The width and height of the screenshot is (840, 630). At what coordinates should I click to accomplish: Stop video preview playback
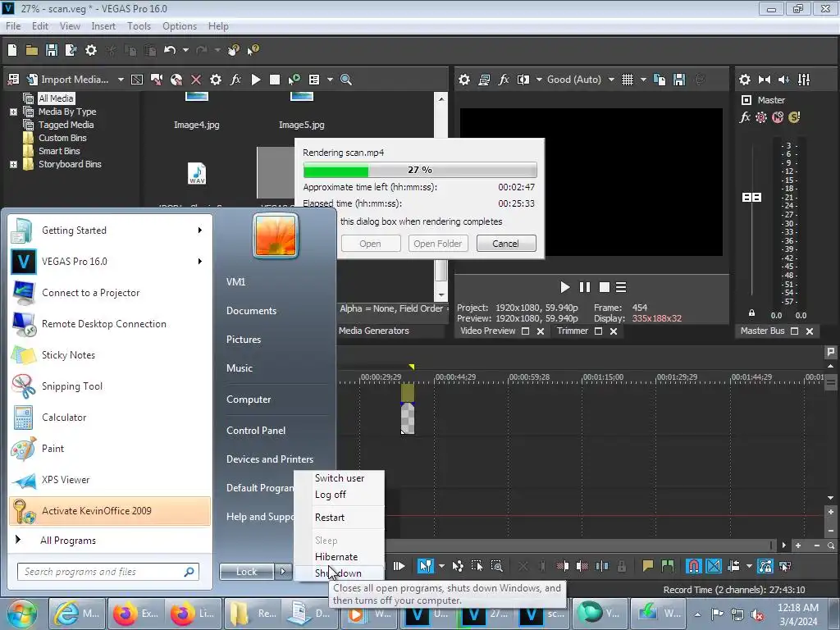[x=605, y=287]
